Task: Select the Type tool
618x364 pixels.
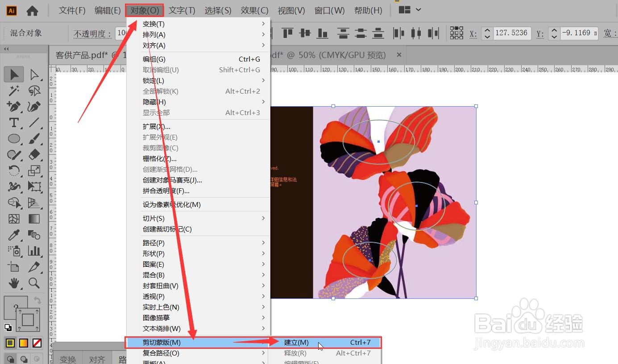Action: coord(14,123)
